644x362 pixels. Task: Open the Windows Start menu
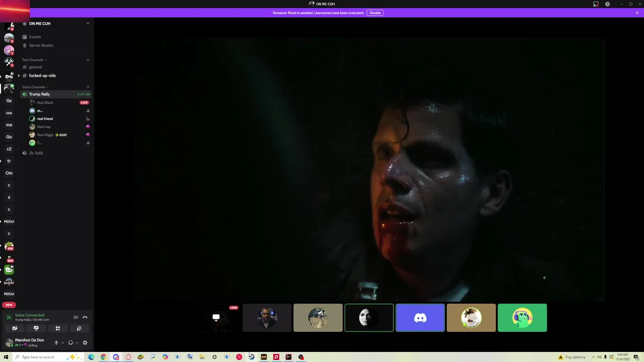point(6,357)
